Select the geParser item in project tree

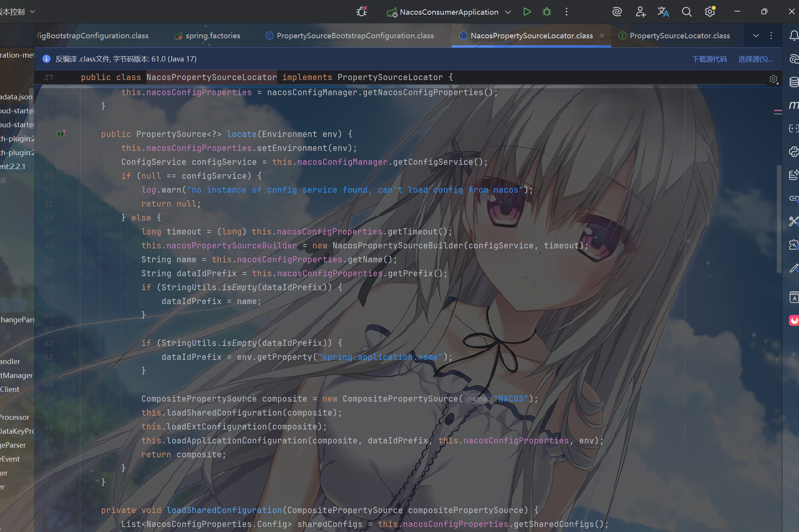13,445
